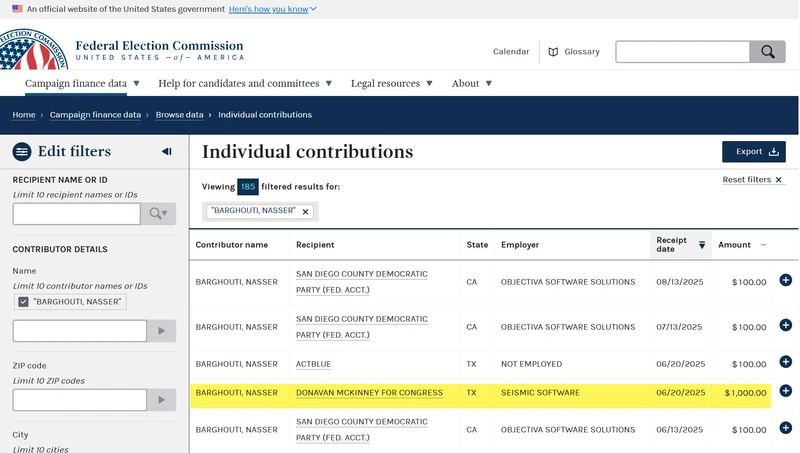The image size is (800, 453).
Task: Select the 07/13/2025 receipt date cell
Action: pyautogui.click(x=679, y=326)
